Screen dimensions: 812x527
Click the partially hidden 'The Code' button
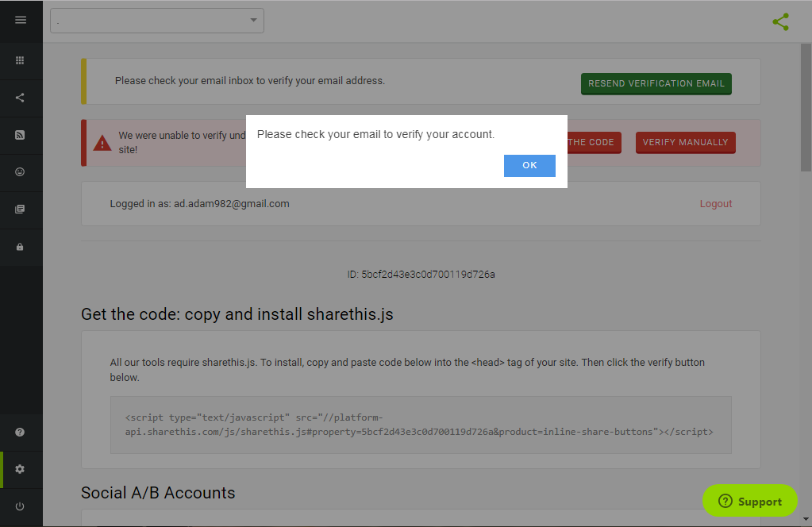(x=594, y=142)
